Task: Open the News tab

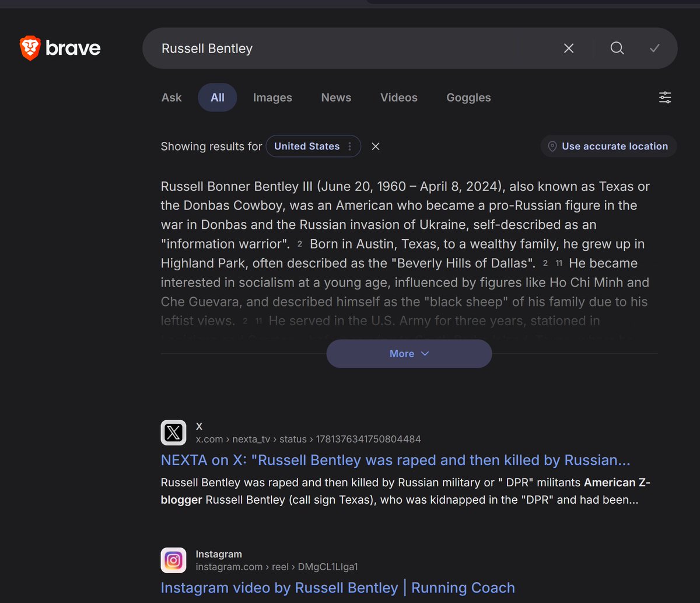Action: pos(336,97)
